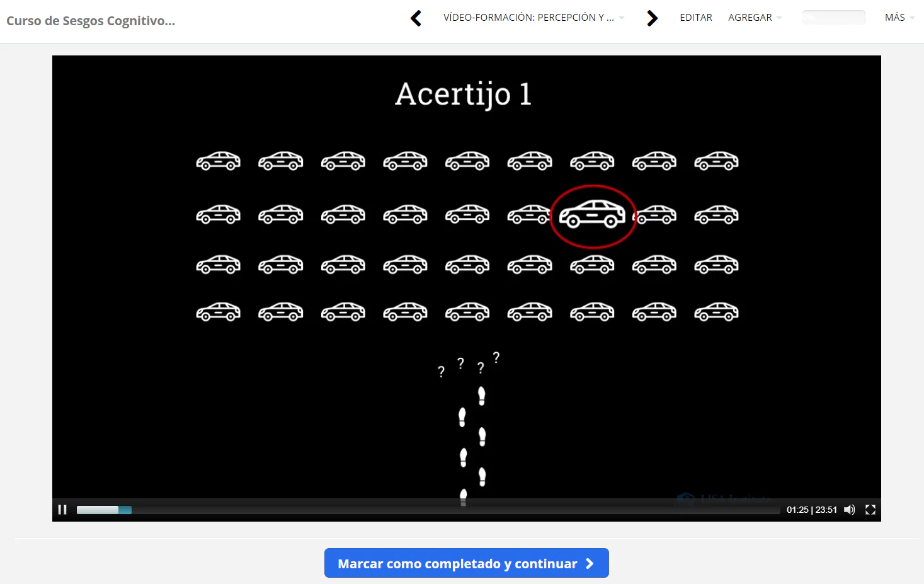This screenshot has height=584, width=924.
Task: Click the red-circled car in the video
Action: (x=593, y=215)
